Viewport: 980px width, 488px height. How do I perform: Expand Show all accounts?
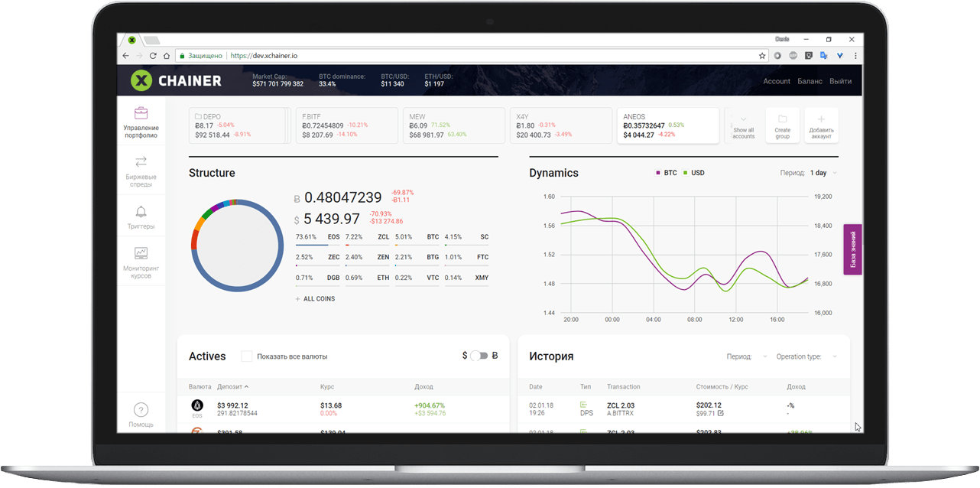click(743, 125)
